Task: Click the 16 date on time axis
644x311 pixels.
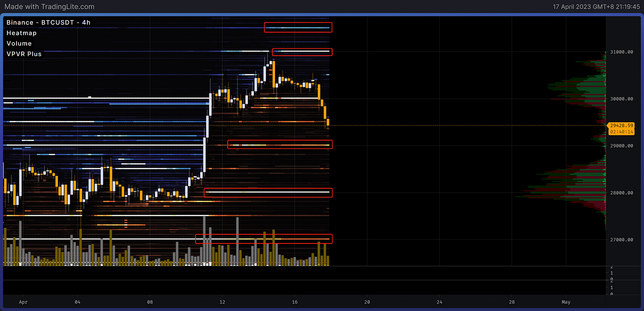Action: point(294,302)
